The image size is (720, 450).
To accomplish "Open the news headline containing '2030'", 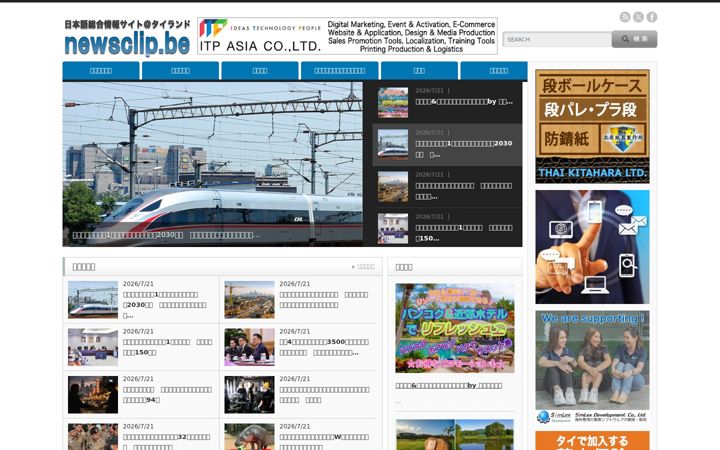I will [164, 305].
